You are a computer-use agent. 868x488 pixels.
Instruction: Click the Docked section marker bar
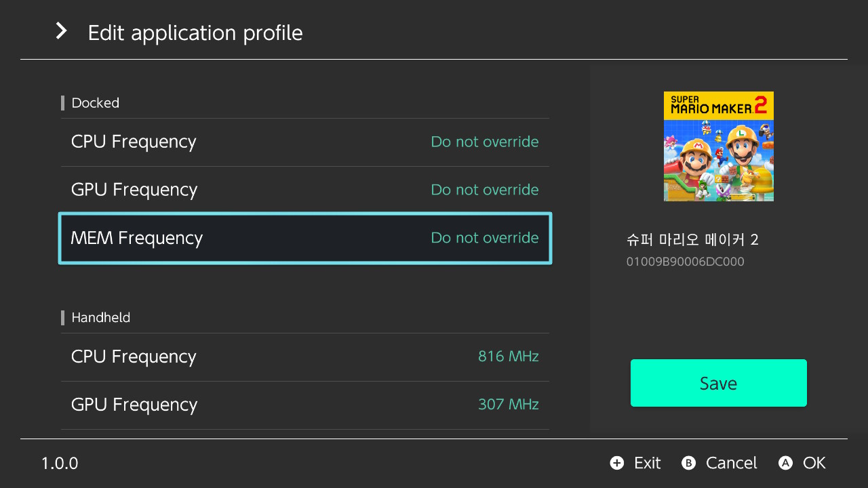pos(63,103)
